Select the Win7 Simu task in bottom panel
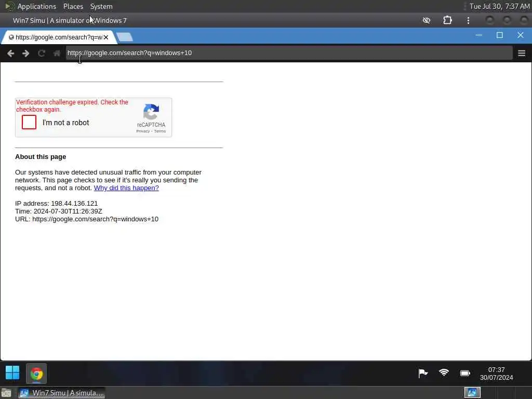 [61, 393]
